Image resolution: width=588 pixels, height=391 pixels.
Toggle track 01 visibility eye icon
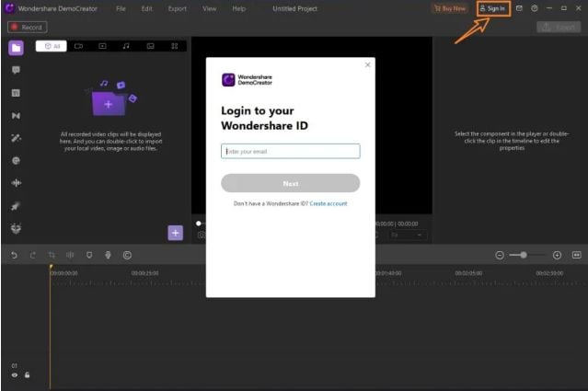14,375
